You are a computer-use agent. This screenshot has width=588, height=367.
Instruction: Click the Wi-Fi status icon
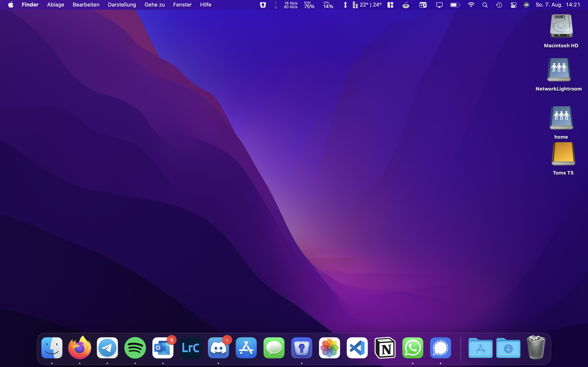tap(471, 5)
